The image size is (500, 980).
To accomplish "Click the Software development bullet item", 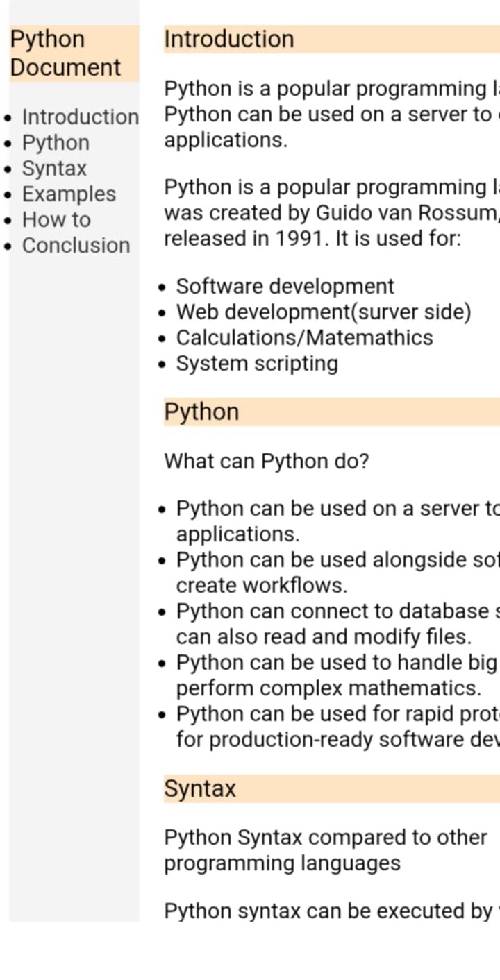I will click(285, 286).
